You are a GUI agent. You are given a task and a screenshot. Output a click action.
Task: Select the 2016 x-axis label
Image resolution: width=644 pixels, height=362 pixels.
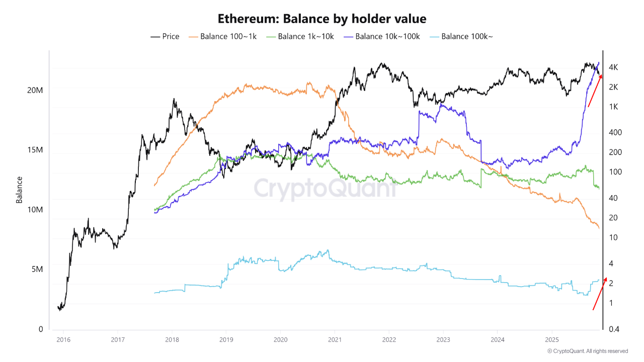click(x=63, y=339)
